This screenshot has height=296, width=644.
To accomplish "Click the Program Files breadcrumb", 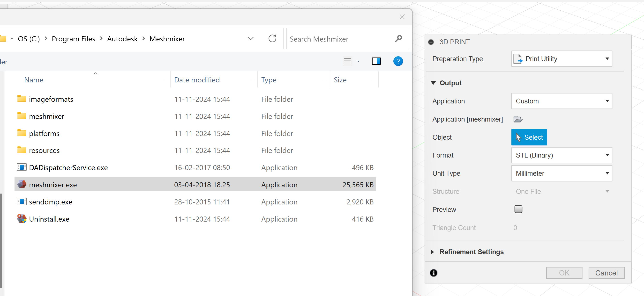I will tap(73, 39).
